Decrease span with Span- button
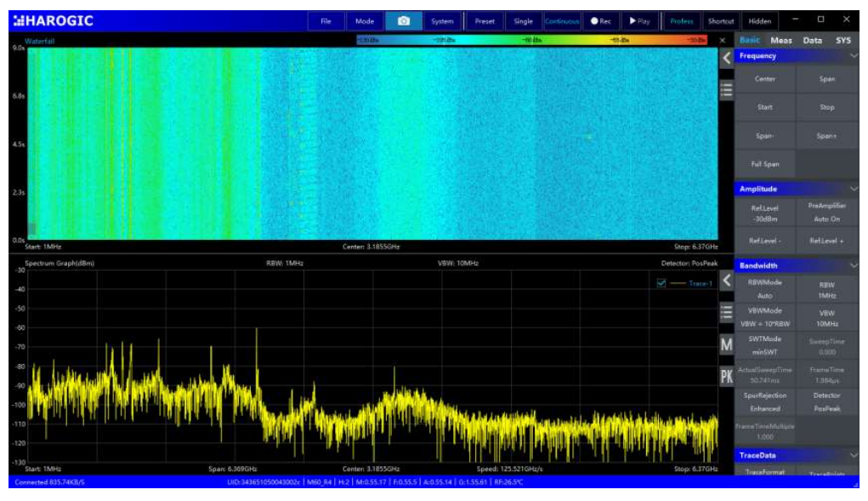 (x=765, y=135)
